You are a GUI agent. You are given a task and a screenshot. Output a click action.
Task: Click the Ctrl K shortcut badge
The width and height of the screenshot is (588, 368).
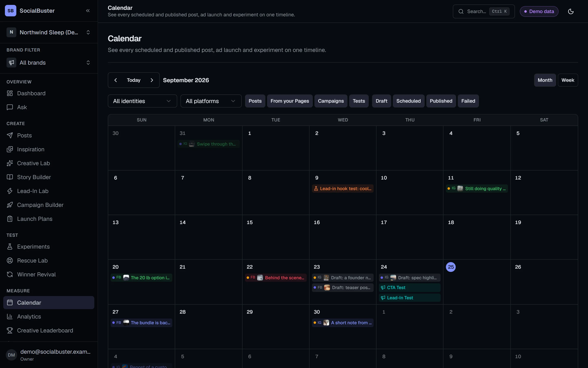click(499, 11)
